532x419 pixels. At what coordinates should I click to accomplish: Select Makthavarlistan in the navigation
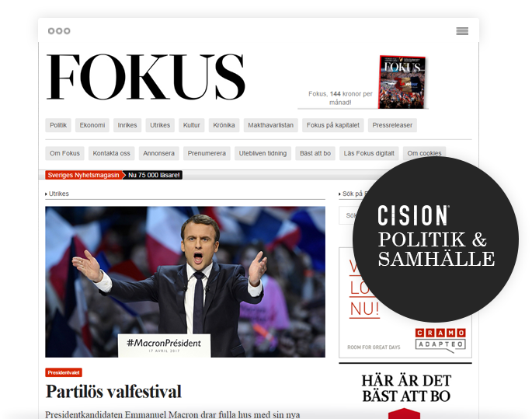271,125
